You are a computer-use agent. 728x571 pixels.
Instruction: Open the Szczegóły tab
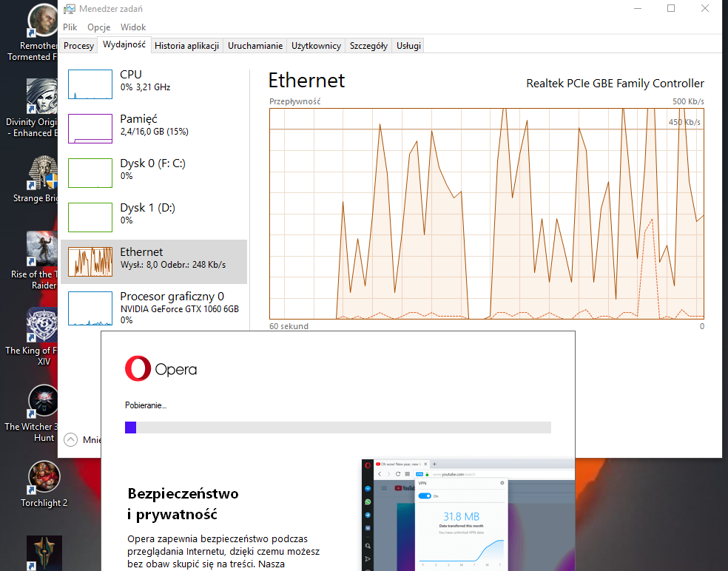(368, 46)
